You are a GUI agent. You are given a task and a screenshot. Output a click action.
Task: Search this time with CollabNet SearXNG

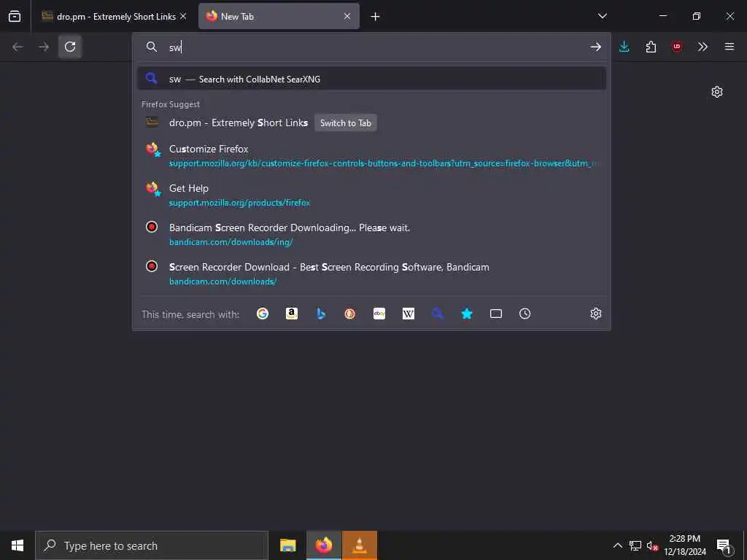[438, 314]
